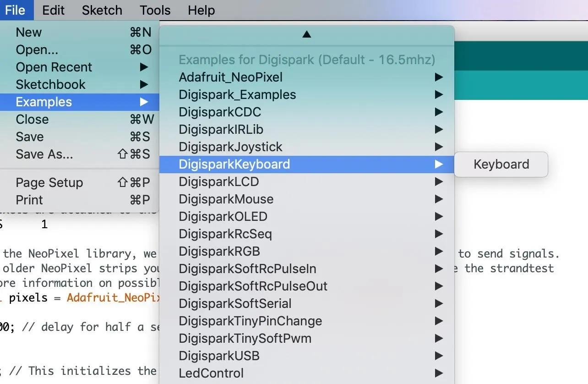
Task: Open the Keyboard example sketch
Action: point(501,164)
